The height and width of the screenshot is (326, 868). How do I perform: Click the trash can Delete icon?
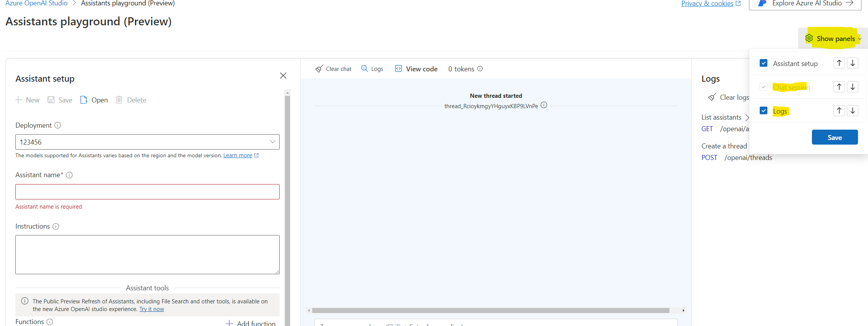pyautogui.click(x=119, y=100)
